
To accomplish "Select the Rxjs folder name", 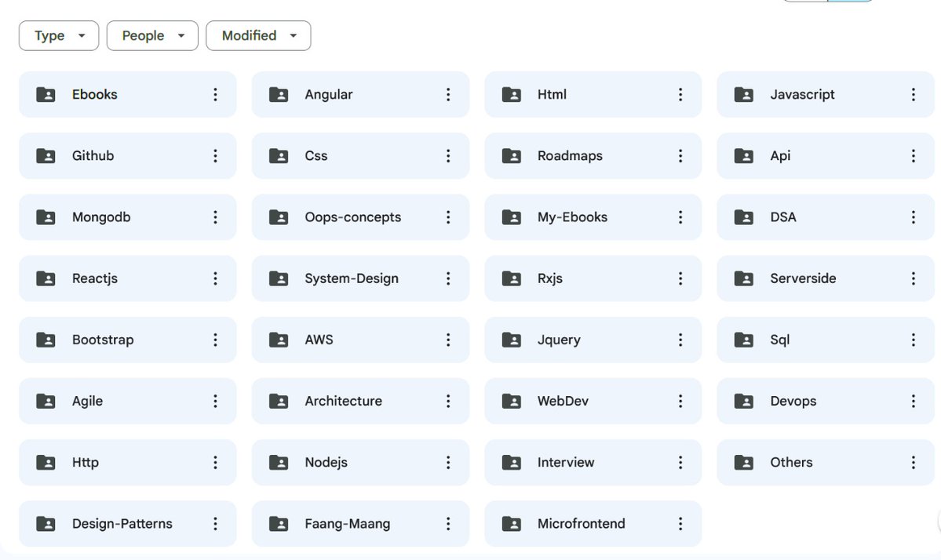I will (x=550, y=278).
